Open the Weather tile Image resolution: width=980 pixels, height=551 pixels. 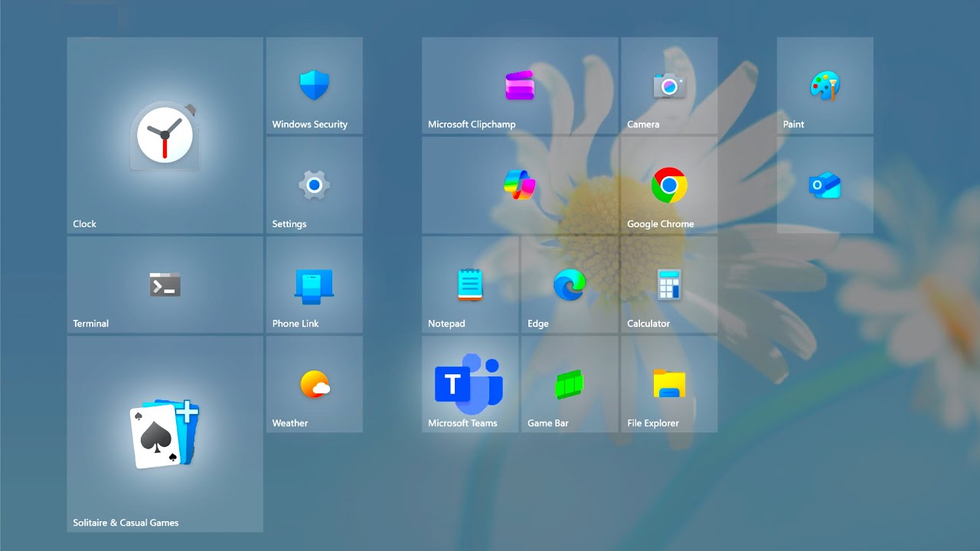[314, 384]
